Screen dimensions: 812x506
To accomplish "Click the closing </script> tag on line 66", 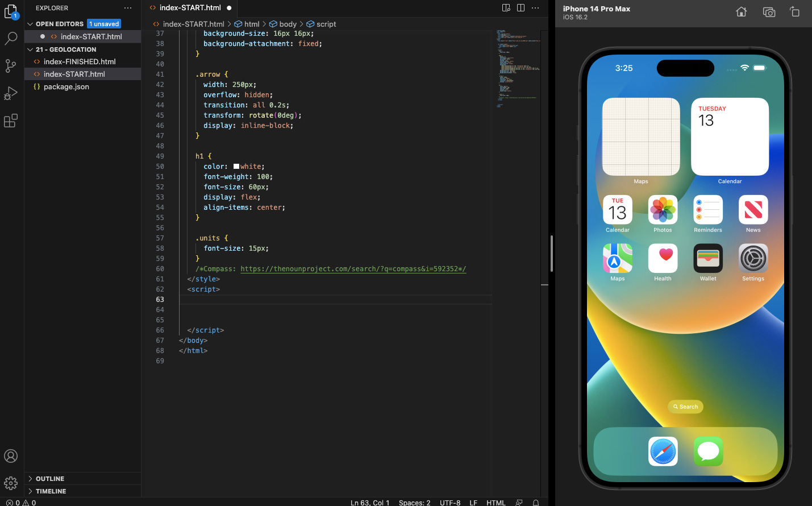I will click(x=206, y=330).
